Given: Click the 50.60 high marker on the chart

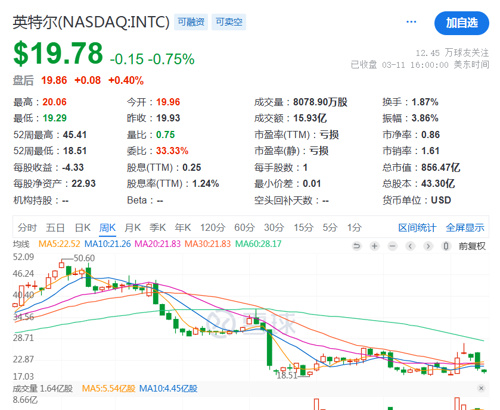Looking at the screenshot, I should 84,258.
